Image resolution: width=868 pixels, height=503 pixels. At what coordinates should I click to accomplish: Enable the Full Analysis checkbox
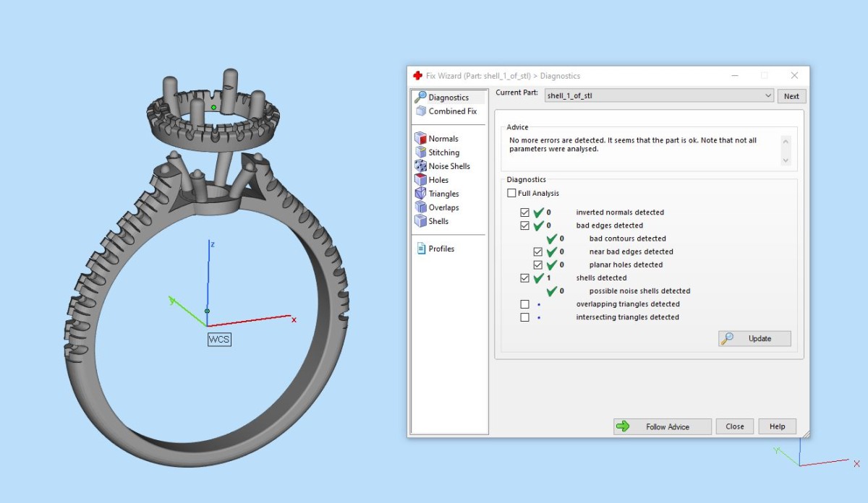point(512,193)
